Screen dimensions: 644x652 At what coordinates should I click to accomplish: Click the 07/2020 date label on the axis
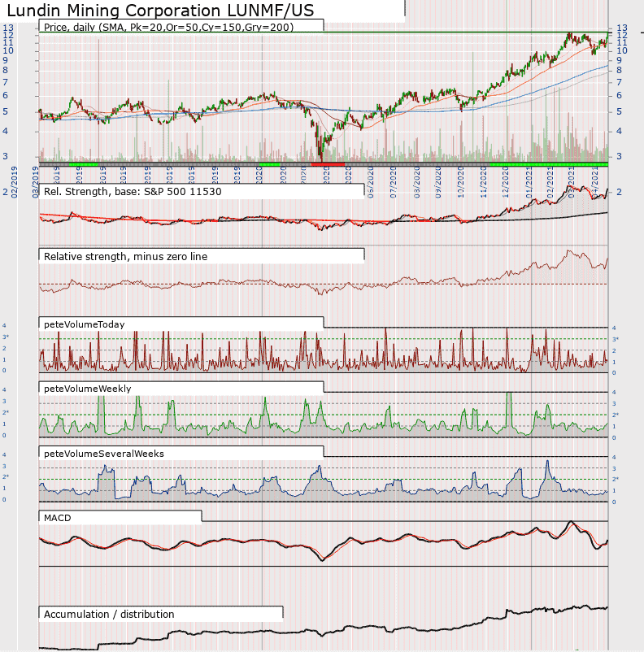pyautogui.click(x=393, y=182)
